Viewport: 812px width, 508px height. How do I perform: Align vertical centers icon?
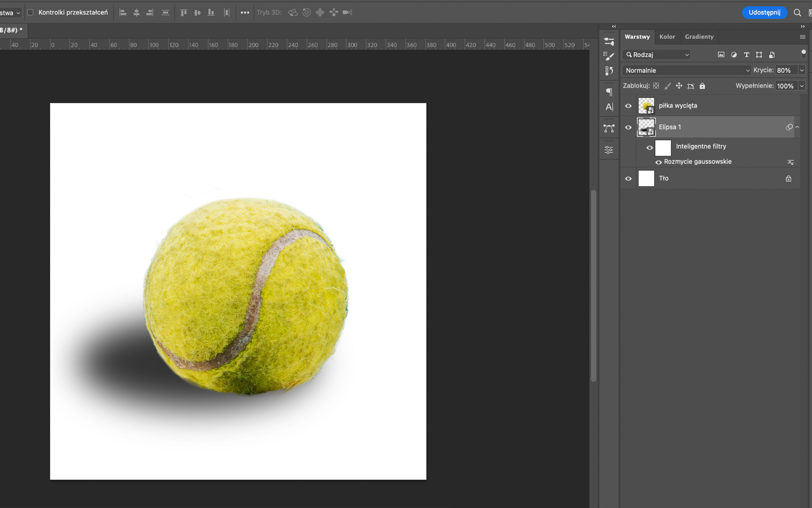(197, 13)
